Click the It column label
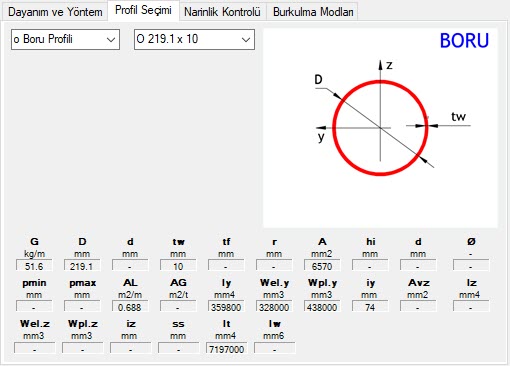510x366 pixels. [226, 324]
